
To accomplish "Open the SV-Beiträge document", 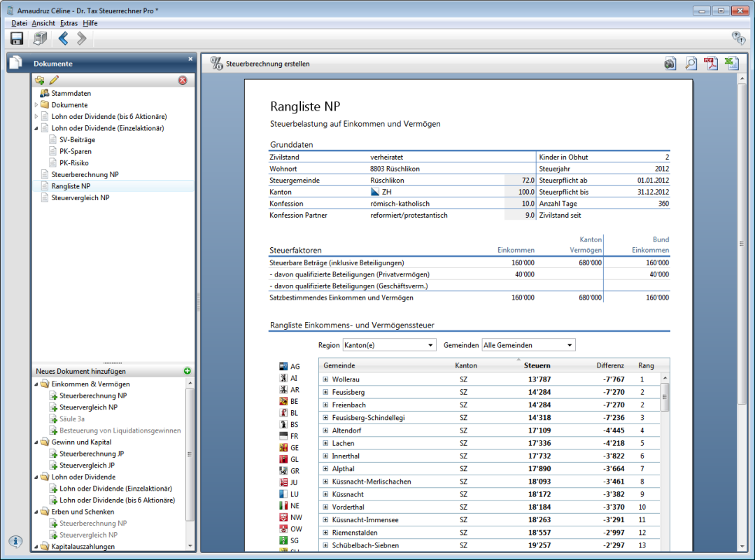I will point(77,139).
